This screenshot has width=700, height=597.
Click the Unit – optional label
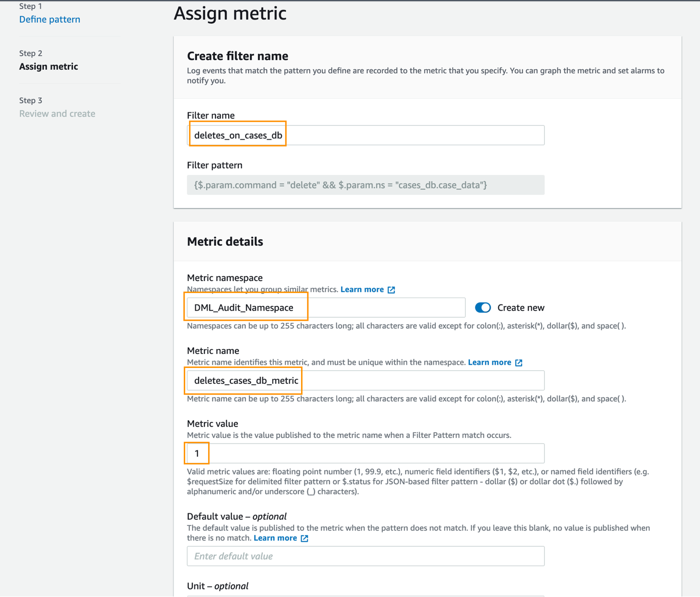click(218, 586)
